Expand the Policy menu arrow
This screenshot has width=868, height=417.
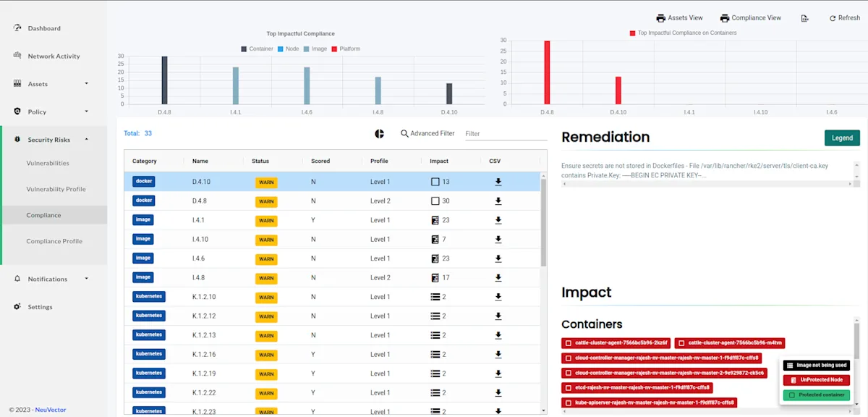tap(86, 111)
